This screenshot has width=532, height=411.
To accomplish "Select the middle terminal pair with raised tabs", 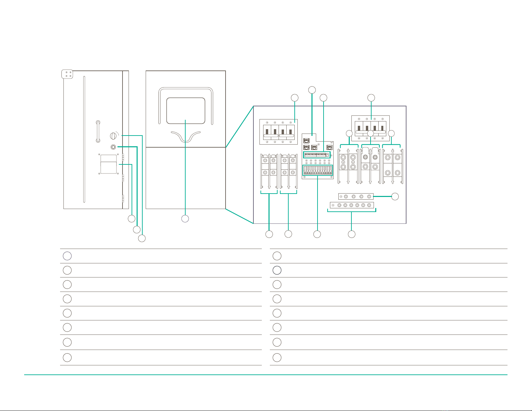I will [x=370, y=165].
